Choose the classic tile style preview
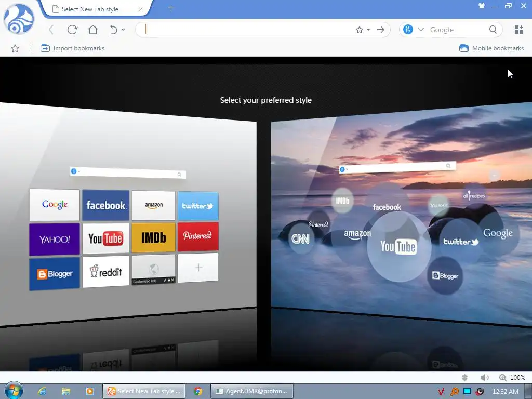This screenshot has height=399, width=532. coord(128,214)
